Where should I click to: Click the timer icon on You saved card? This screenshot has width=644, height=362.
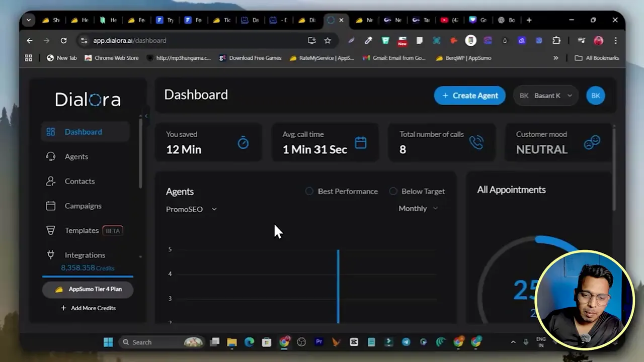(x=243, y=143)
